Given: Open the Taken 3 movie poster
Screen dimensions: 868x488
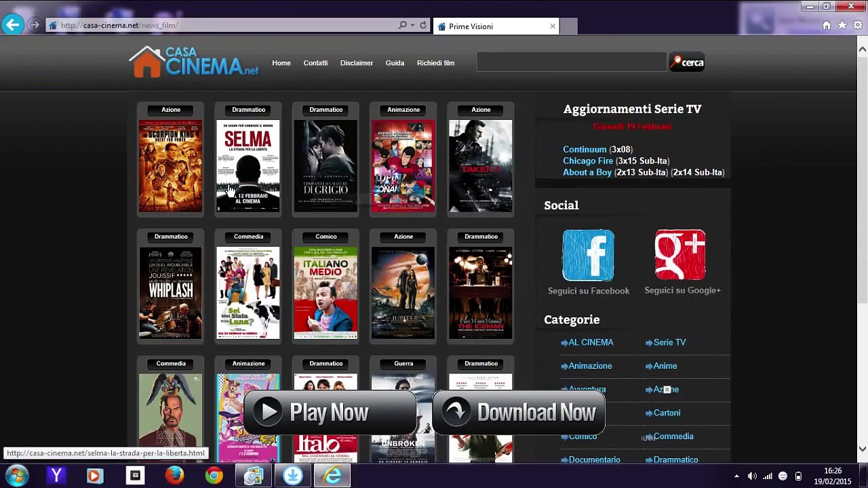Looking at the screenshot, I should point(481,166).
